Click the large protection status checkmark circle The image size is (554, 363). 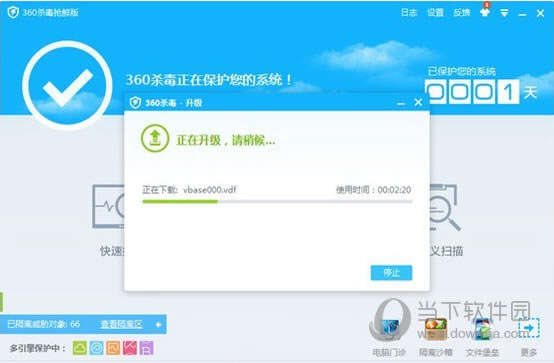tap(67, 85)
